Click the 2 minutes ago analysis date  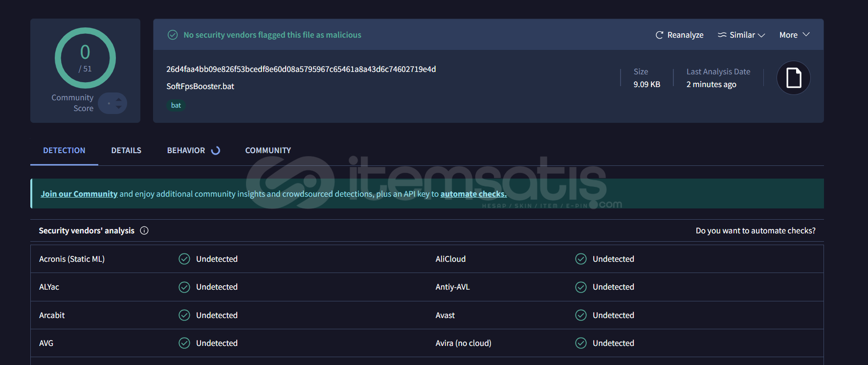(x=711, y=84)
